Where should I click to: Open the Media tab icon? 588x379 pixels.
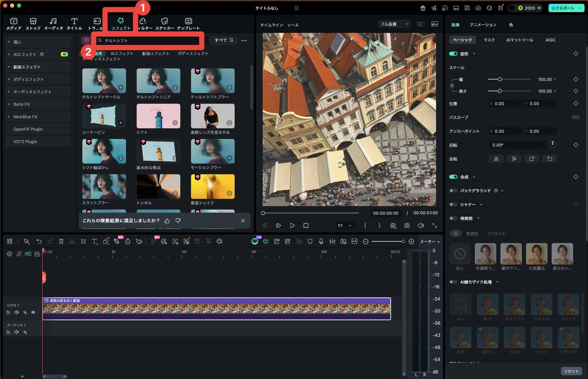(13, 24)
